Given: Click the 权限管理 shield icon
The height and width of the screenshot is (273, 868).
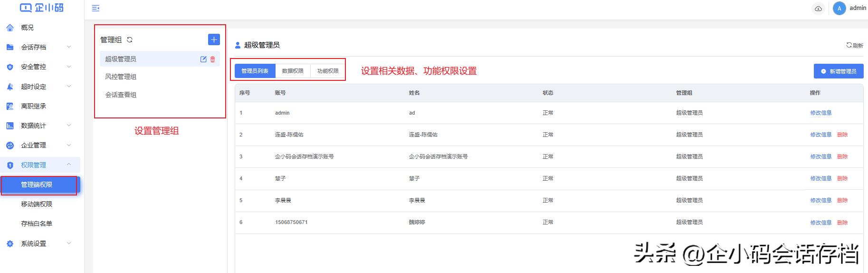Looking at the screenshot, I should pos(10,165).
